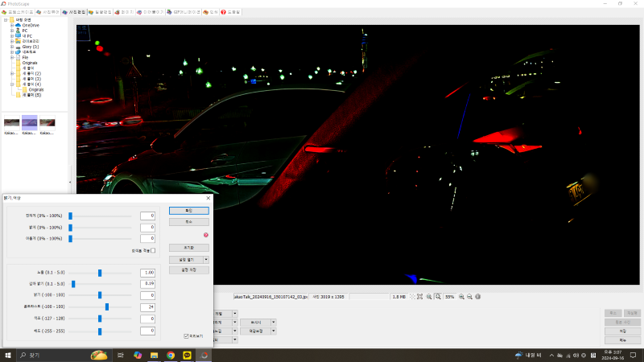Toggle the preview checkbox in the dialog
The image size is (644, 362).
pos(186,335)
